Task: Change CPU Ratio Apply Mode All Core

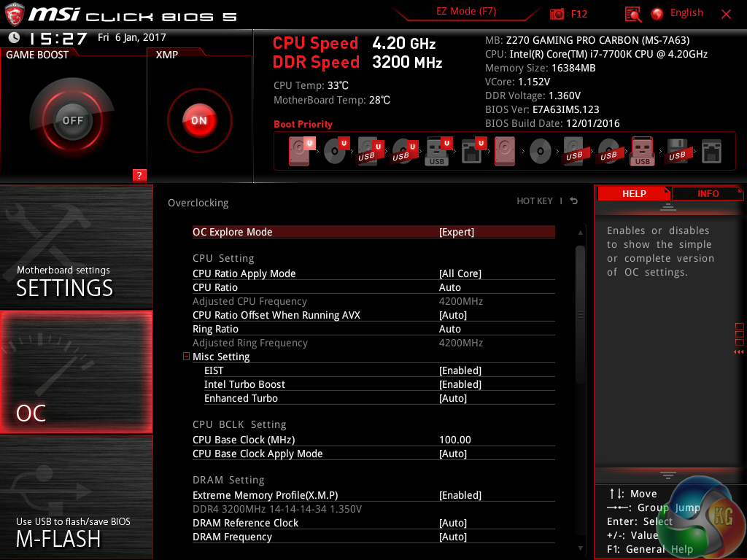Action: [x=460, y=273]
